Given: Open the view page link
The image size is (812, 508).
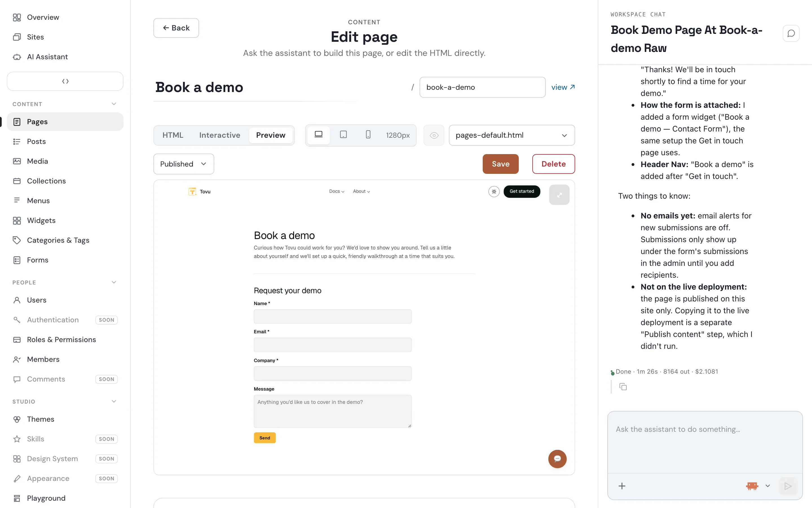Looking at the screenshot, I should [563, 87].
